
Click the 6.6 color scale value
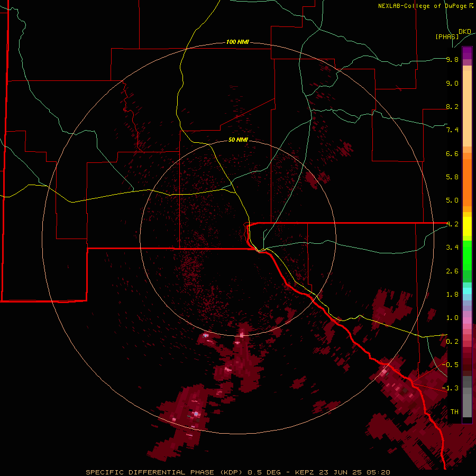452,153
